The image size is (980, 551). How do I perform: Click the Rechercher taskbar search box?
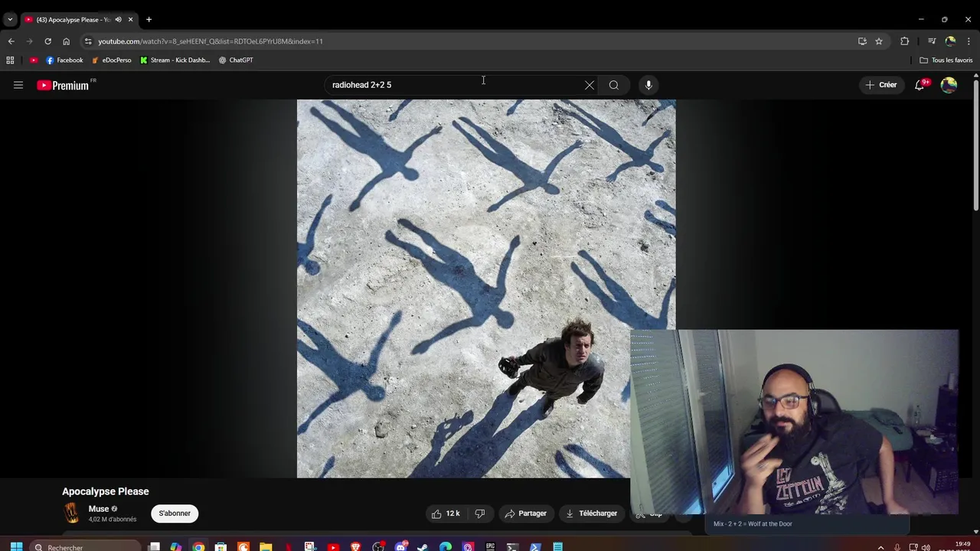point(86,546)
